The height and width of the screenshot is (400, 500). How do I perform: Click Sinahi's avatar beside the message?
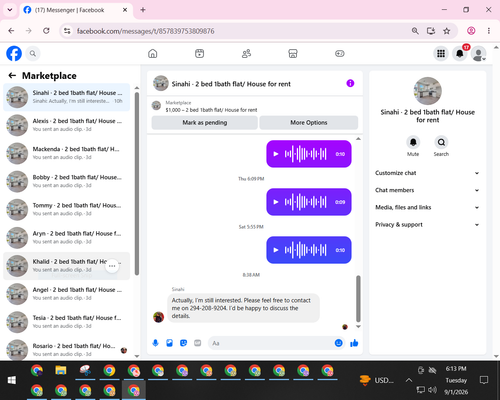tap(158, 317)
